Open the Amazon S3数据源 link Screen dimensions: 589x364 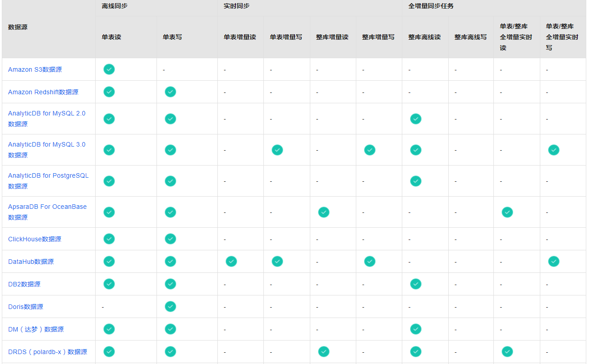(35, 69)
